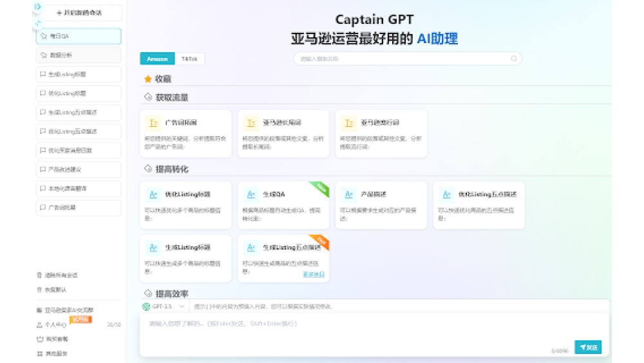Click the sparkle plus icon below the collapse arrow

point(38,23)
